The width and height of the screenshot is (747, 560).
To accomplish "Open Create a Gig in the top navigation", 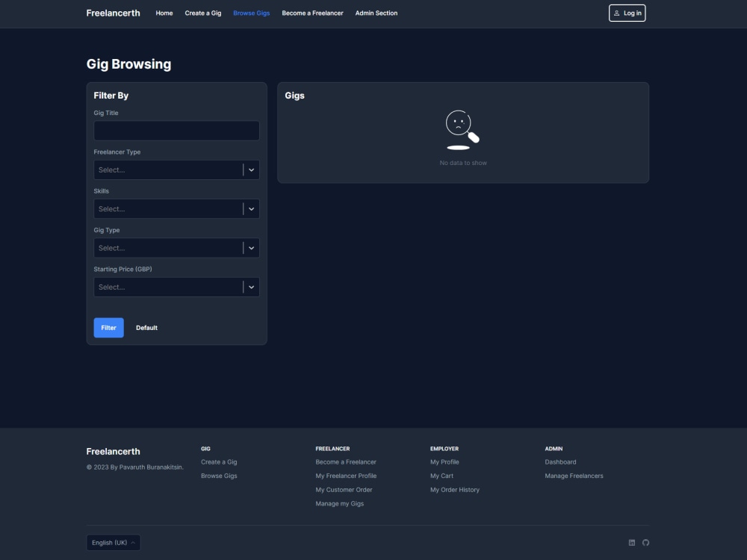I will tap(203, 13).
